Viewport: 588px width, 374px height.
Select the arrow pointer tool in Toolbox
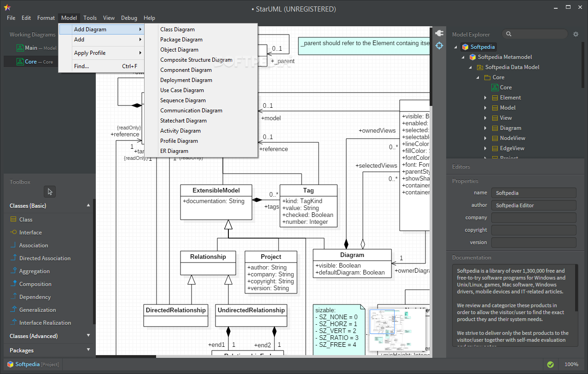click(50, 192)
